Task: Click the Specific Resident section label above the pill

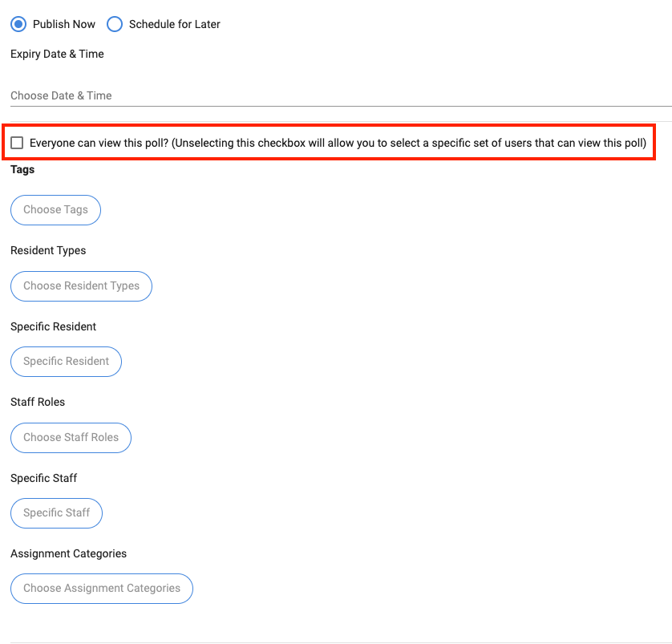Action: tap(53, 326)
